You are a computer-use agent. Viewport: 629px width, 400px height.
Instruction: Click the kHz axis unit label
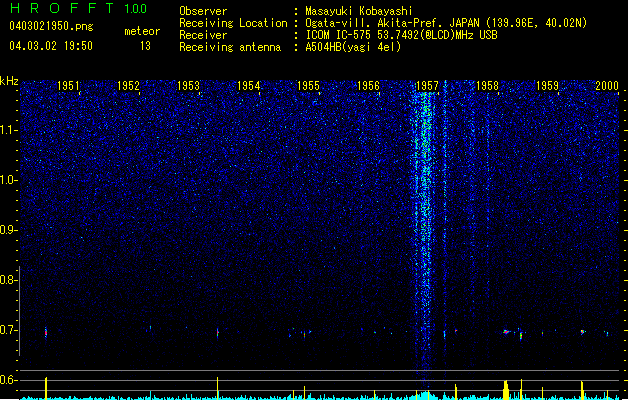click(9, 81)
